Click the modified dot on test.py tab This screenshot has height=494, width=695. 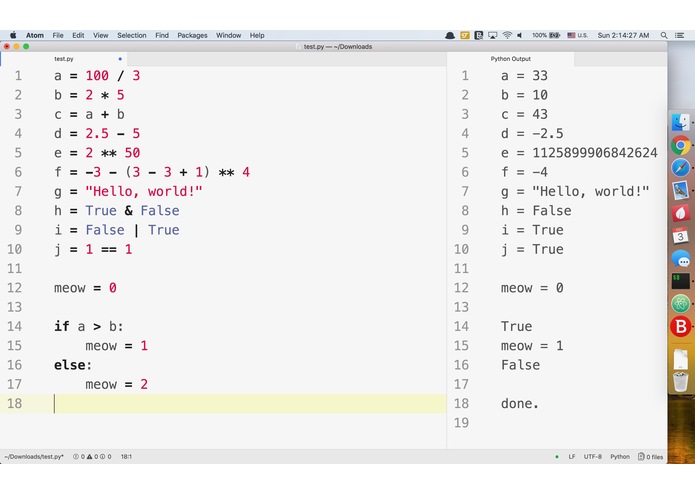(x=120, y=58)
